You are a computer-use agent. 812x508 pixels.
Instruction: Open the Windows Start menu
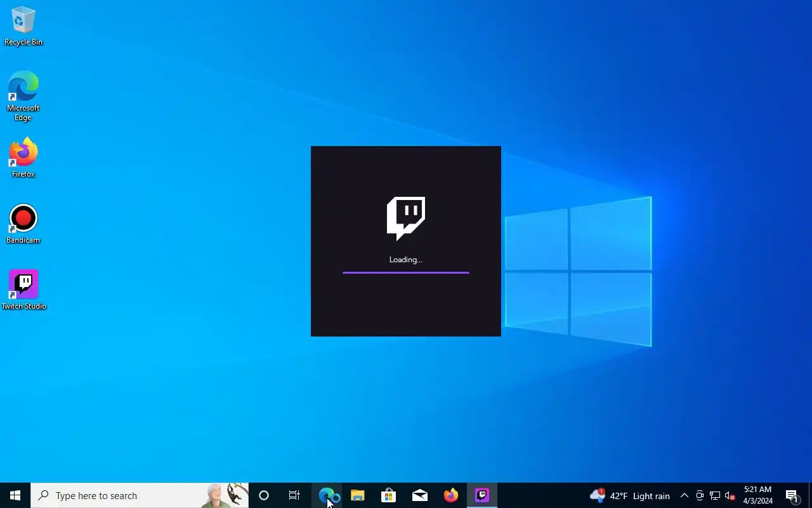(15, 495)
